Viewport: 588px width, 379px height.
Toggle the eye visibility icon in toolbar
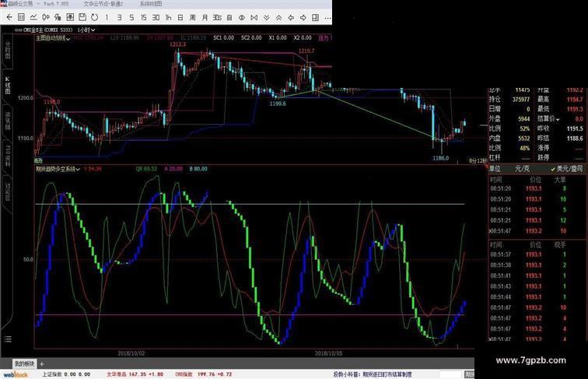click(x=242, y=17)
